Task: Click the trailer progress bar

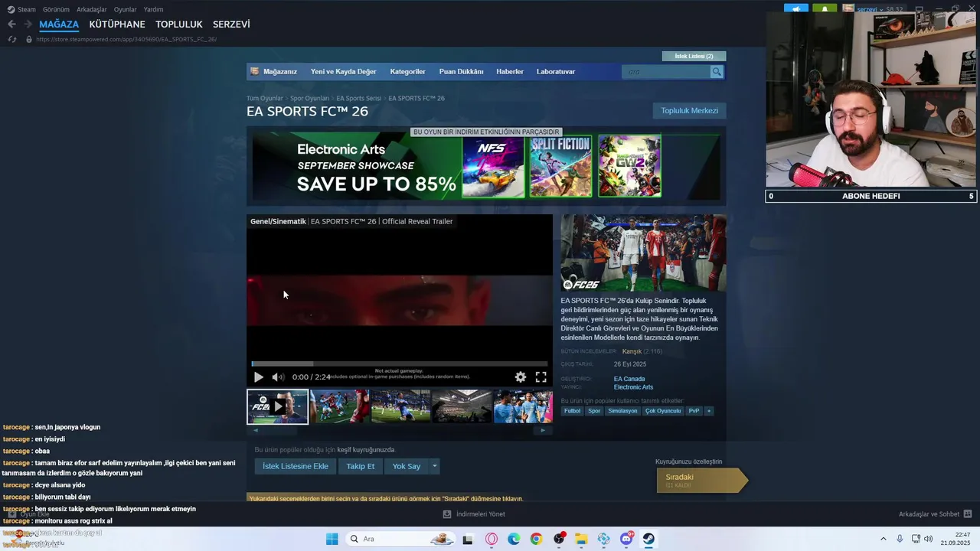Action: (x=400, y=364)
